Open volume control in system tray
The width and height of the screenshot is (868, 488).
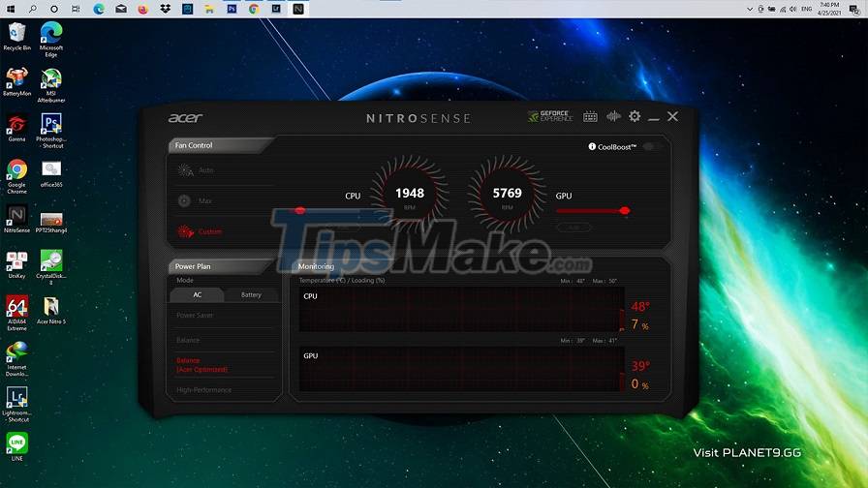(x=792, y=9)
